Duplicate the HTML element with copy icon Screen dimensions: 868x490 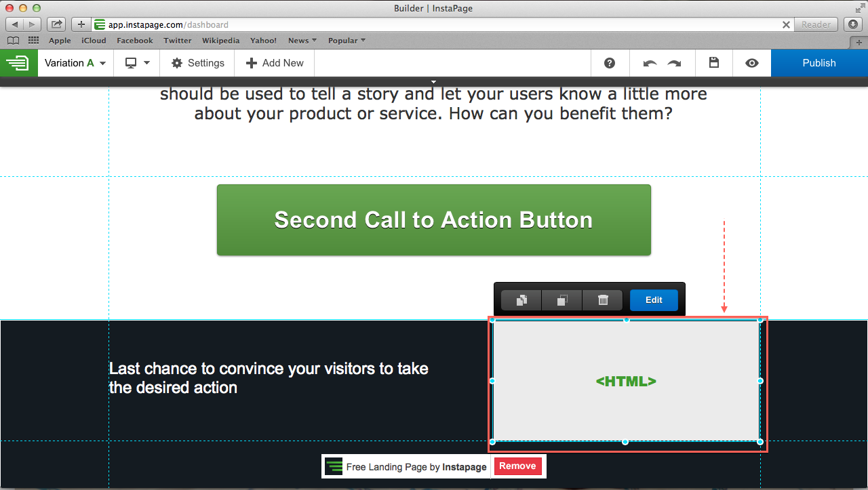coord(521,300)
